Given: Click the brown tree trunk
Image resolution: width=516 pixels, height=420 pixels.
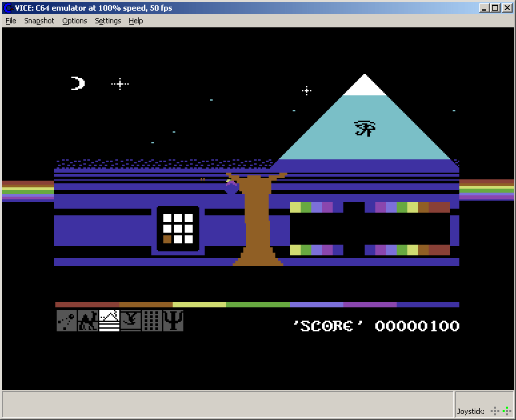Looking at the screenshot, I should [x=257, y=220].
